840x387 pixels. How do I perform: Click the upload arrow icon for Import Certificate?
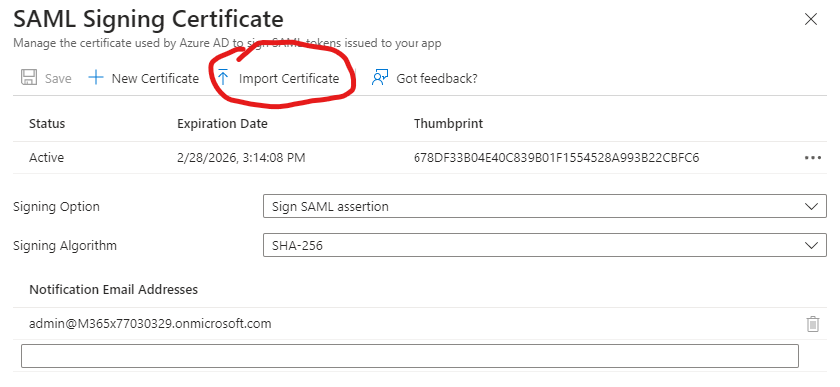pos(223,77)
